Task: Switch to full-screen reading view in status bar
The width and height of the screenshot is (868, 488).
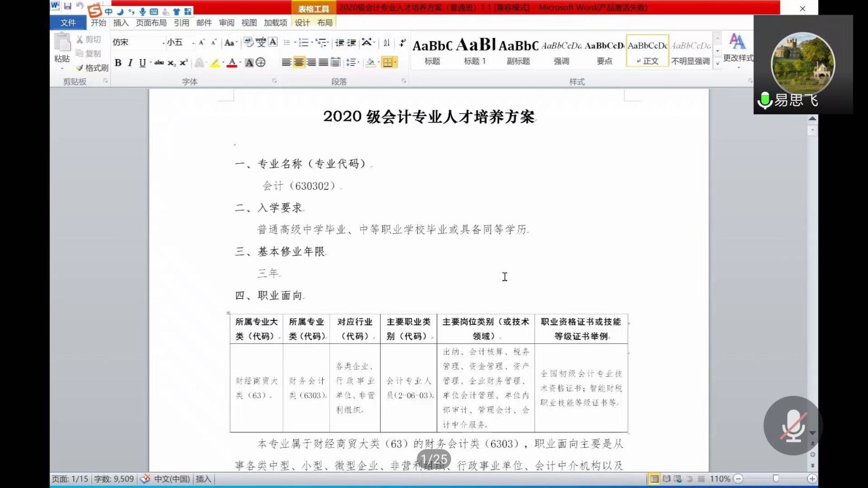Action: [666, 479]
